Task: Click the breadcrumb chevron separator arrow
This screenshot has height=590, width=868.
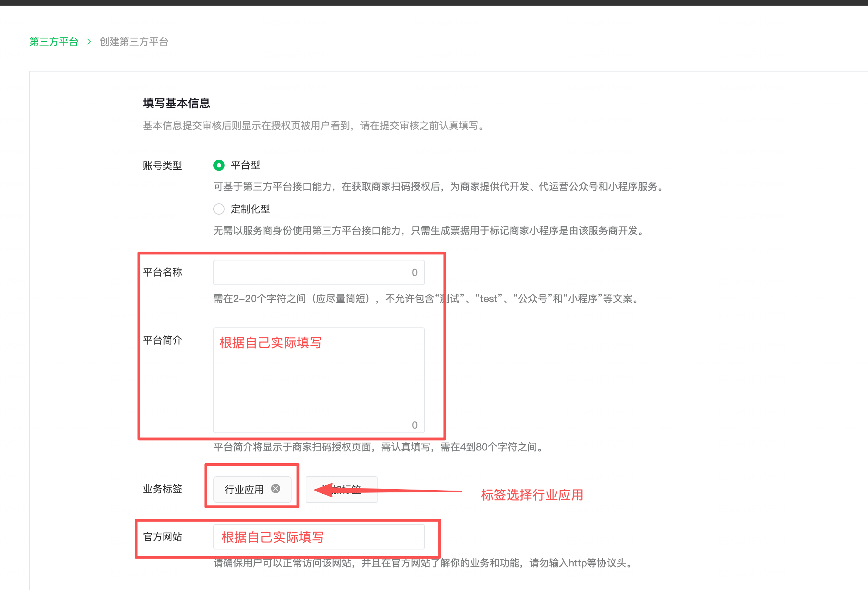Action: point(89,42)
